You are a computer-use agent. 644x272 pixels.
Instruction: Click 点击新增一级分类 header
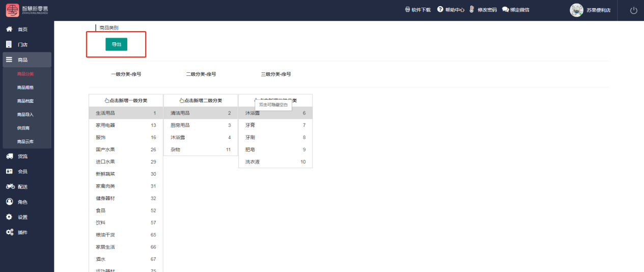(x=126, y=100)
